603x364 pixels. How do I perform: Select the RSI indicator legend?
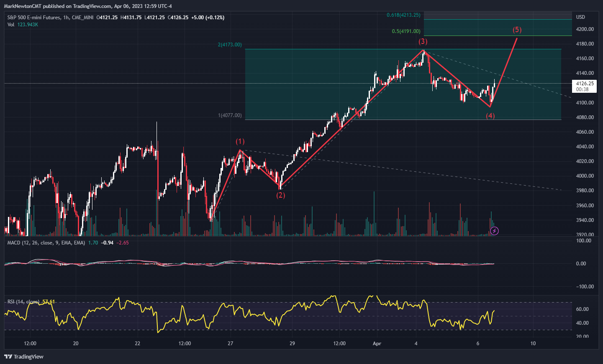(x=23, y=302)
